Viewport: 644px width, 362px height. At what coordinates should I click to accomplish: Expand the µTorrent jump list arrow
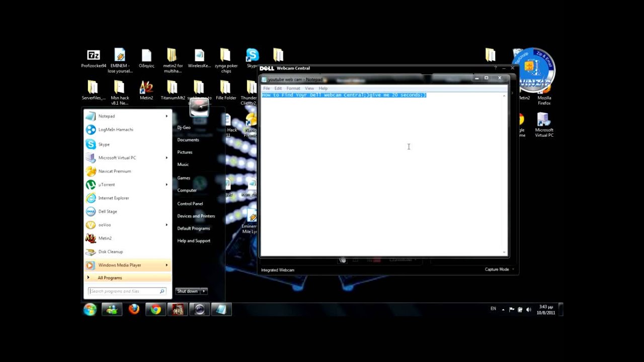click(x=167, y=185)
